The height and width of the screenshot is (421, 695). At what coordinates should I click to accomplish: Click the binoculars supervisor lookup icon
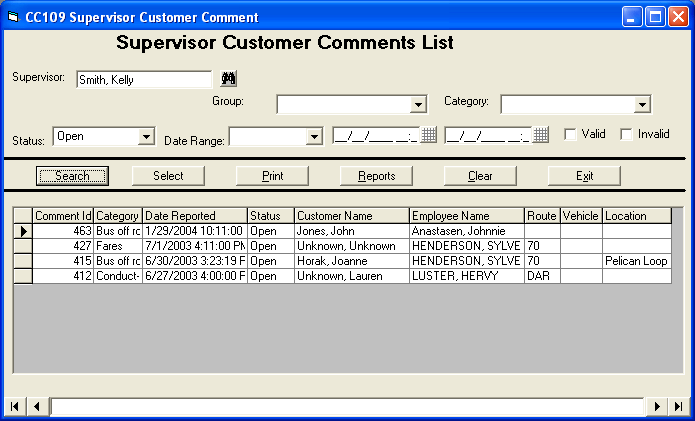[x=227, y=79]
